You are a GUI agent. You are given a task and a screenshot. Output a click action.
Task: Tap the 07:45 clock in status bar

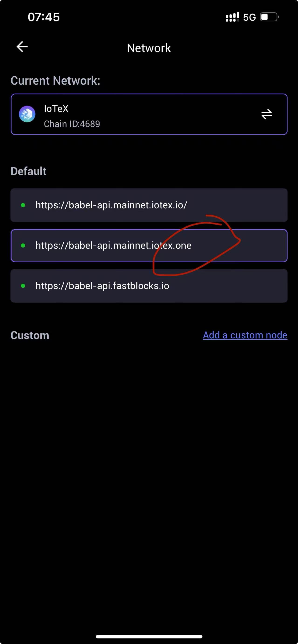pos(44,17)
